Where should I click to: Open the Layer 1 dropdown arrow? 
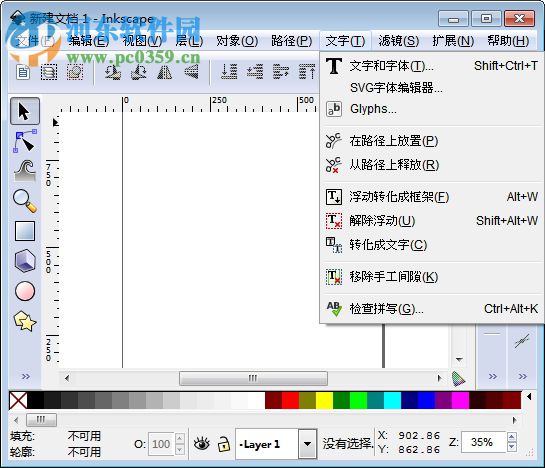pos(307,444)
